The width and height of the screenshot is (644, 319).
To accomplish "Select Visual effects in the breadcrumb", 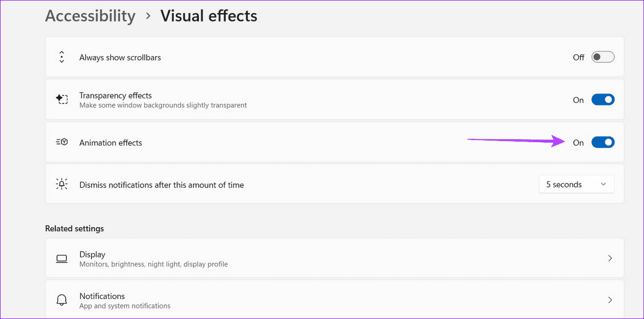I will coord(208,16).
